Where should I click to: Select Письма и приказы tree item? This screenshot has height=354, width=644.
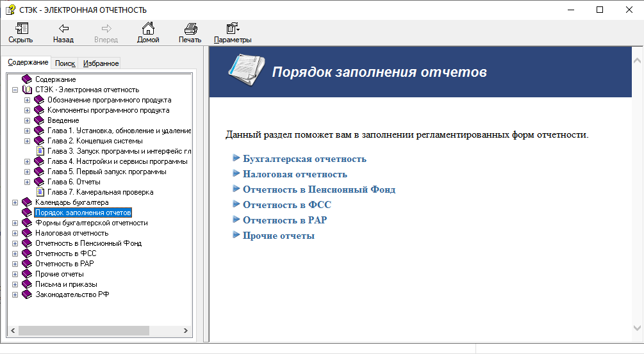click(66, 284)
